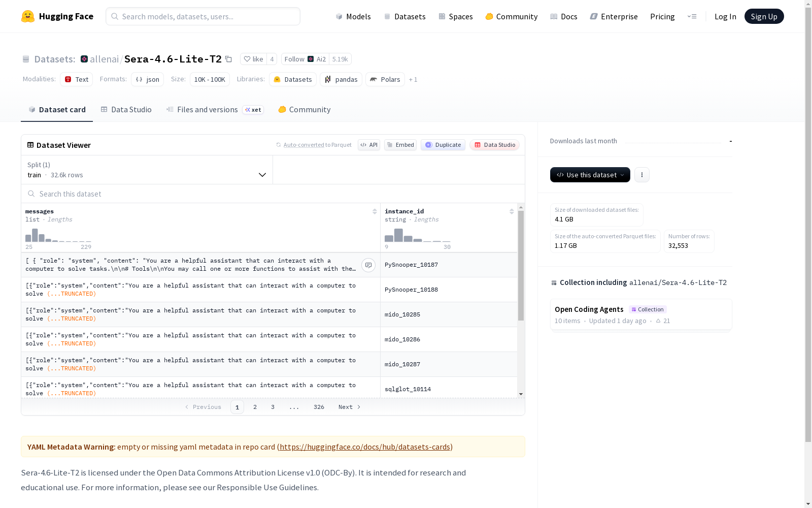Open Spaces in the top navigation
This screenshot has width=812, height=508.
[455, 16]
